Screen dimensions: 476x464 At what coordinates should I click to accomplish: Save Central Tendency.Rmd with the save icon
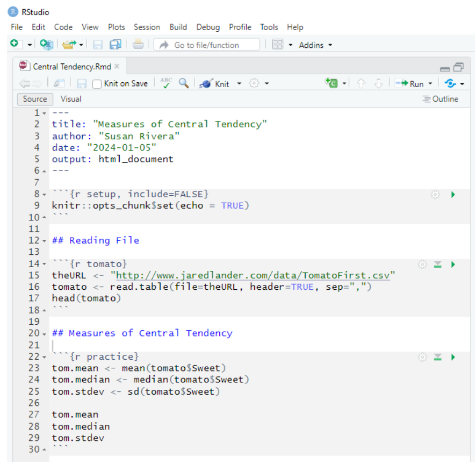[82, 83]
